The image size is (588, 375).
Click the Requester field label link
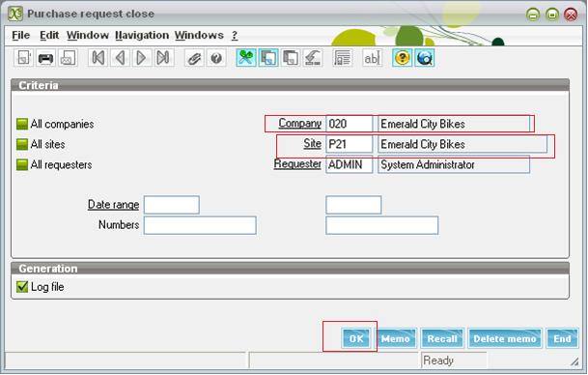(x=297, y=164)
